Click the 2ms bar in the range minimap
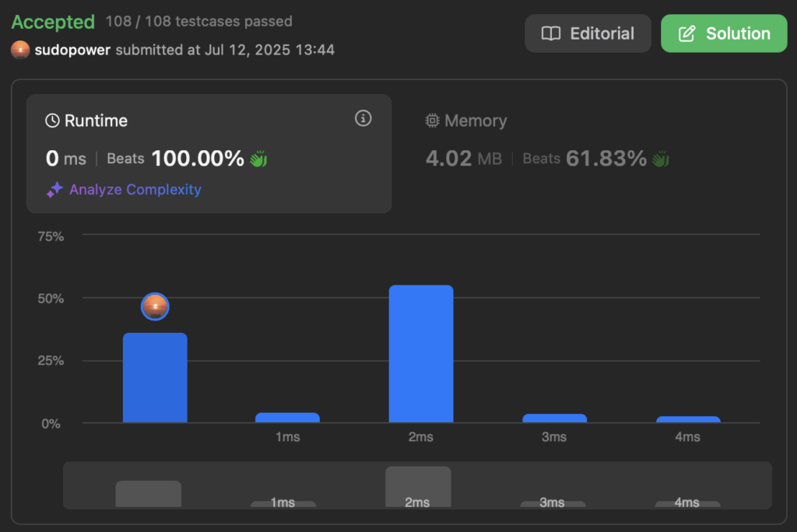This screenshot has height=532, width=797. (418, 487)
